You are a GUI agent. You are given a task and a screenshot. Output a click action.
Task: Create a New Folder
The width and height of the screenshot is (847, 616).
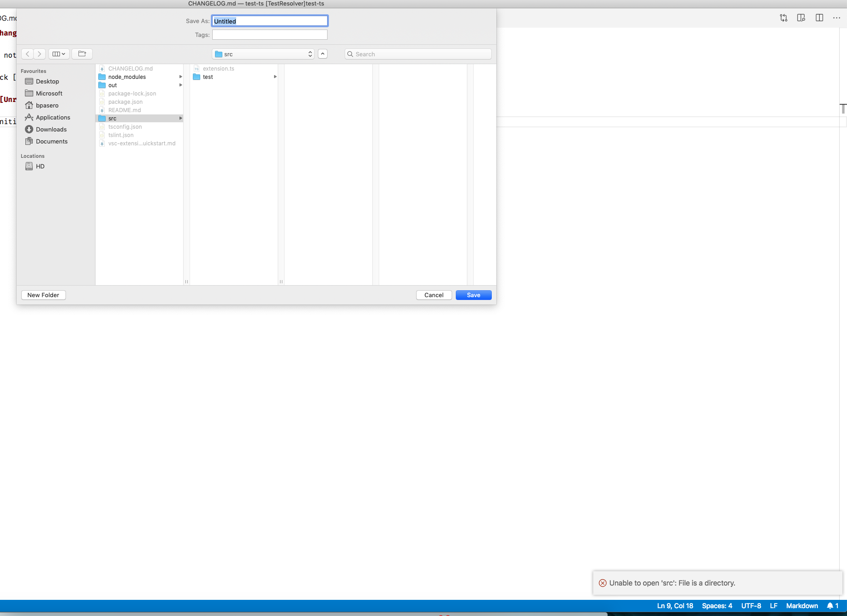point(43,295)
